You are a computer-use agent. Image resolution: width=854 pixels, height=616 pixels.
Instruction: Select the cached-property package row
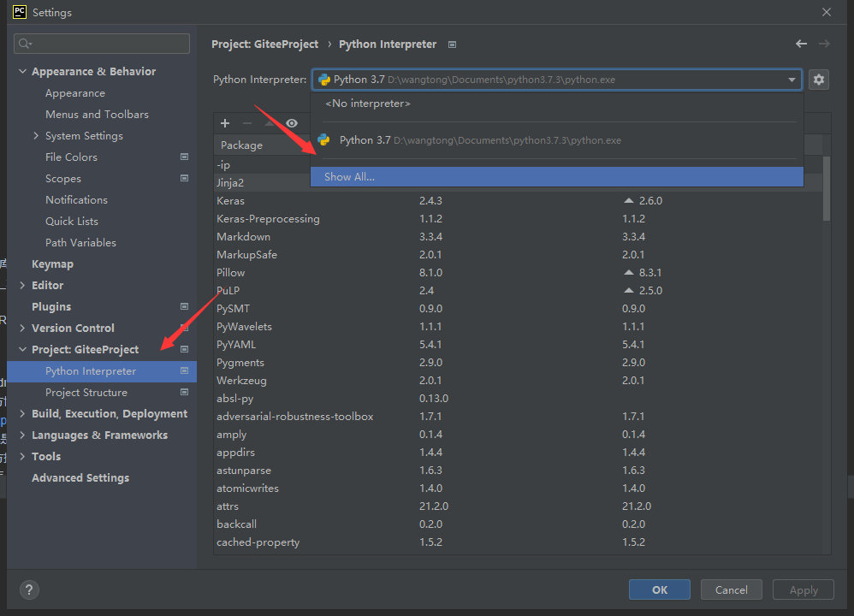[518, 542]
